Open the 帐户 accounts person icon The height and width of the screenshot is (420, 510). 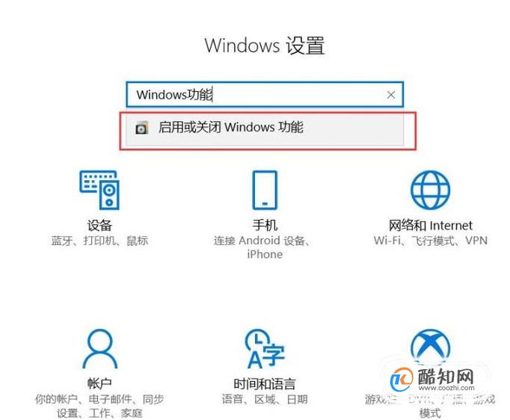pyautogui.click(x=100, y=348)
